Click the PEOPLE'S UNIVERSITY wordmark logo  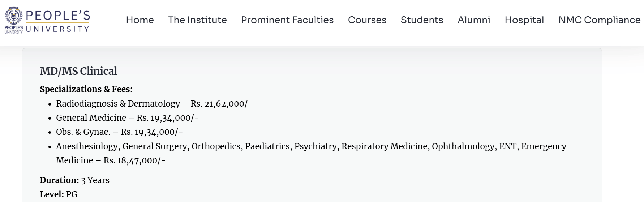(x=58, y=21)
